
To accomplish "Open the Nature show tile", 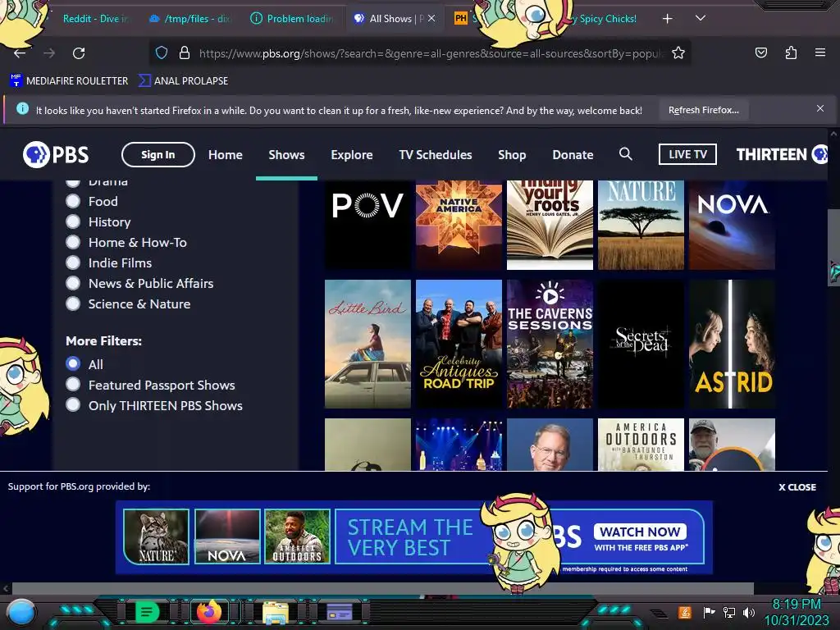I will pos(641,225).
